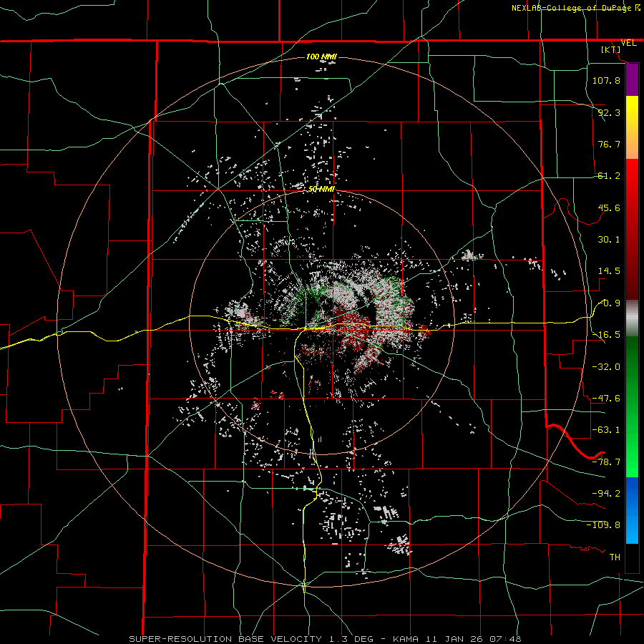644x644 pixels.
Task: Select the -94.2 scale label
Action: [x=606, y=493]
